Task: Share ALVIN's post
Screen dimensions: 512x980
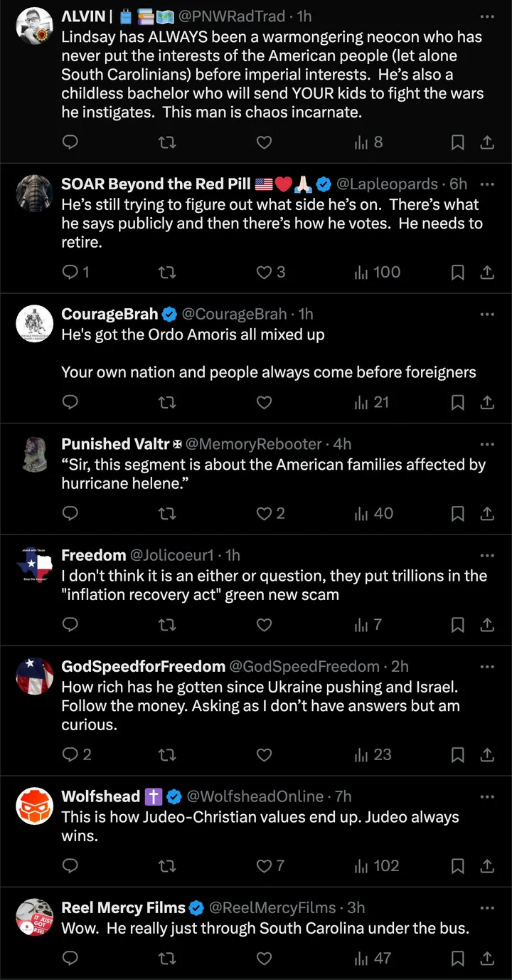Action: (487, 142)
